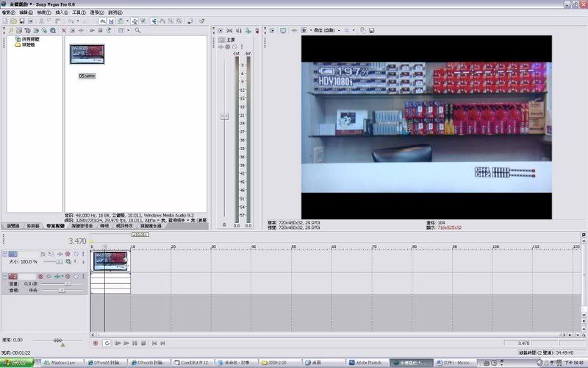Screen dimensions: 588x368
Task: Click compositing mode icon on video track 1
Action: point(68,262)
